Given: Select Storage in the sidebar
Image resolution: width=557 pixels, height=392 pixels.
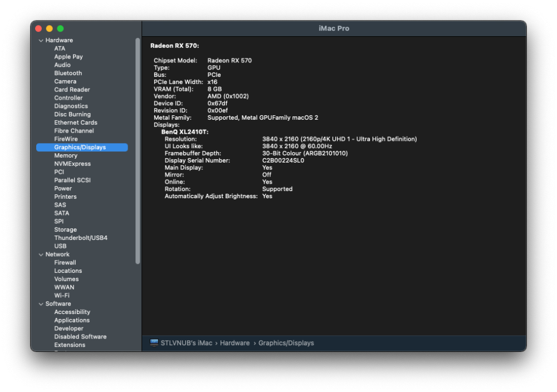Looking at the screenshot, I should [x=65, y=229].
